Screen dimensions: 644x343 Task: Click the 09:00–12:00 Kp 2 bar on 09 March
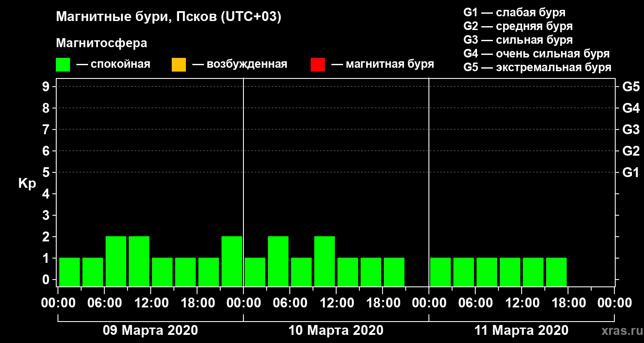(x=139, y=261)
